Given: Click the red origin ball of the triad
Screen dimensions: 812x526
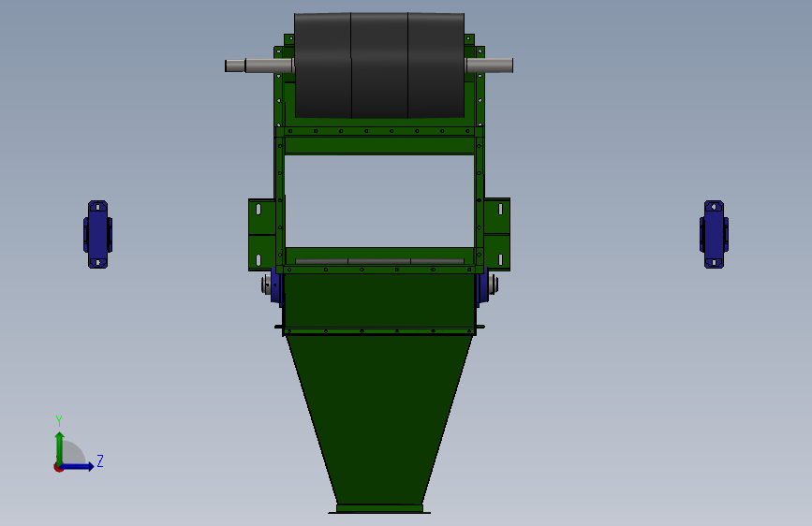Looking at the screenshot, I should (x=58, y=467).
